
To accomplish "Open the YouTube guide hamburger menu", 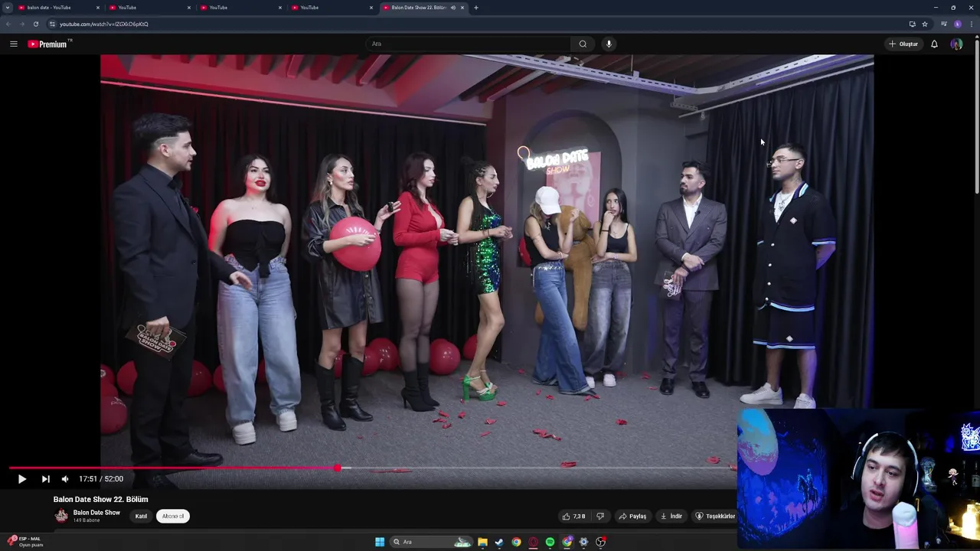I will [13, 44].
